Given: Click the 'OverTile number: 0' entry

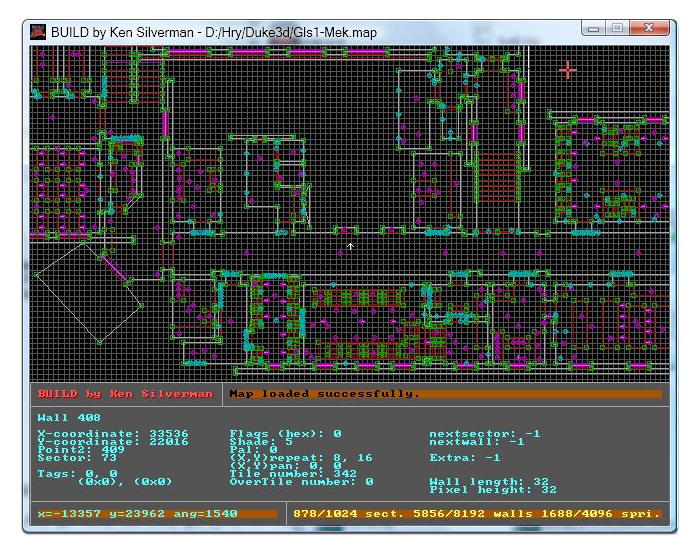Looking at the screenshot, I should pos(301,482).
